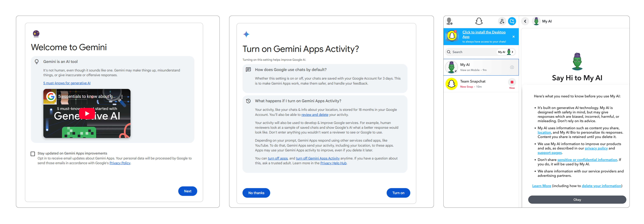Open the Add Friends icon
644x224 pixels.
[502, 22]
